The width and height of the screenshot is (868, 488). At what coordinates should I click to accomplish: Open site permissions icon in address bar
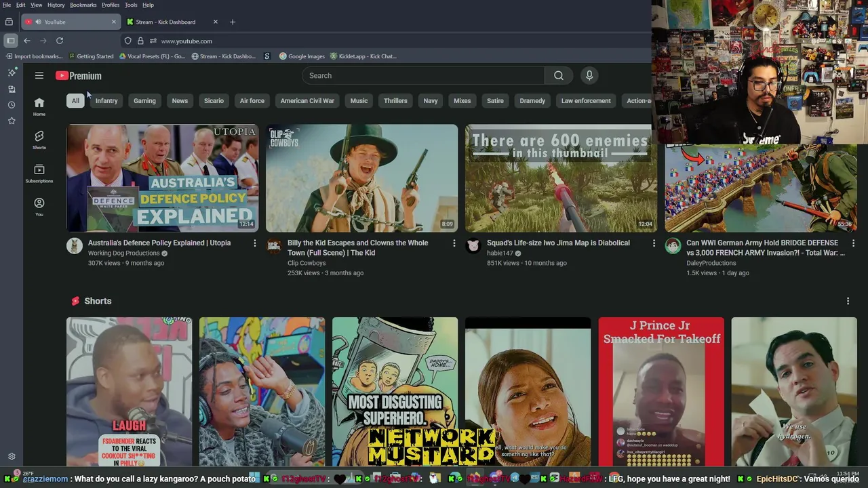153,41
